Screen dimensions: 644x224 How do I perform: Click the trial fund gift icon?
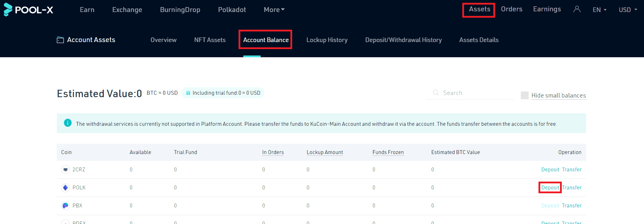coord(188,93)
